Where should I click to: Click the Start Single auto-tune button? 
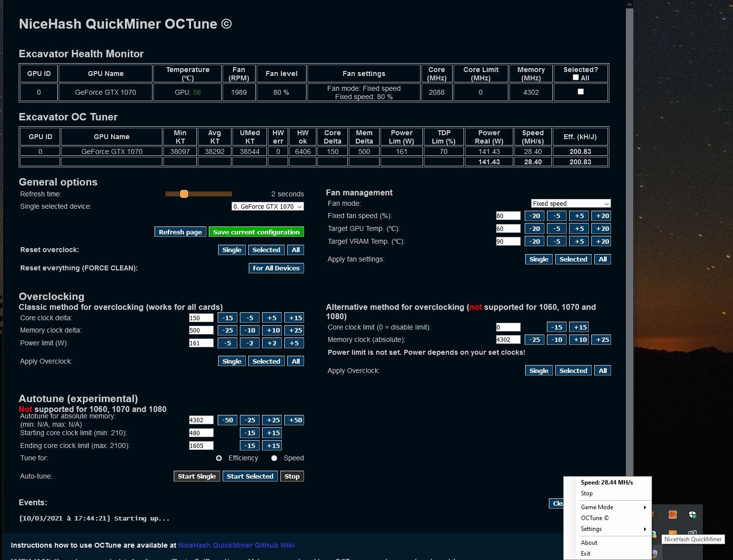pyautogui.click(x=196, y=476)
